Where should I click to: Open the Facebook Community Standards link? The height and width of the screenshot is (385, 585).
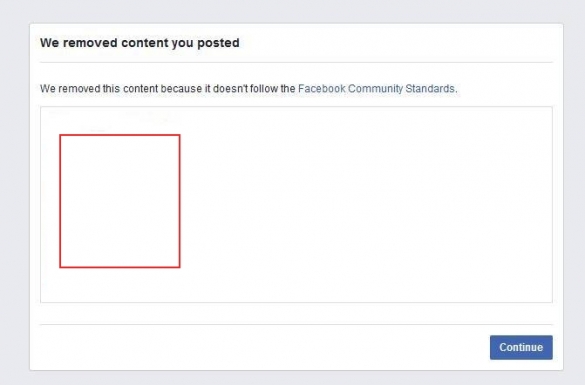click(x=376, y=89)
